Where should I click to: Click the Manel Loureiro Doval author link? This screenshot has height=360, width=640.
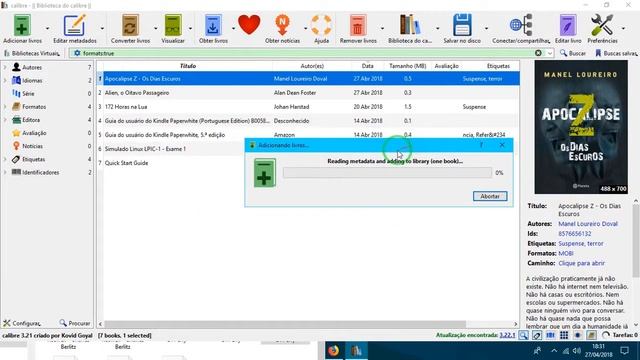(x=588, y=224)
